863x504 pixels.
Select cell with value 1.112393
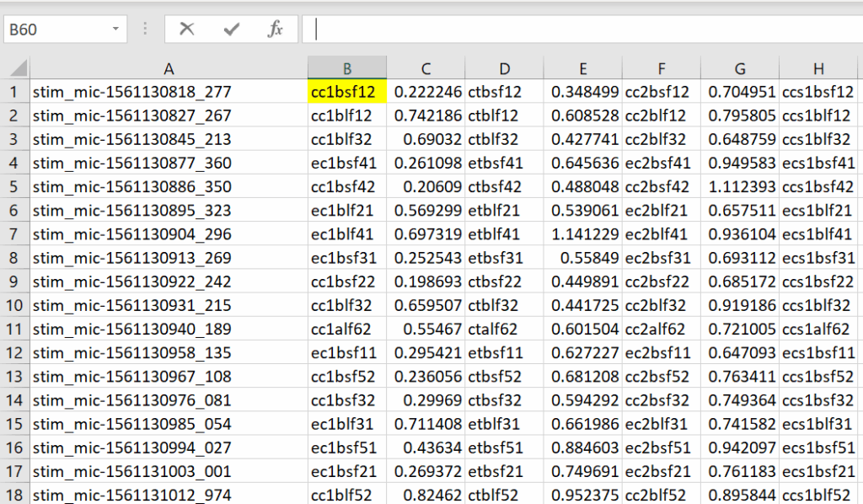click(739, 186)
